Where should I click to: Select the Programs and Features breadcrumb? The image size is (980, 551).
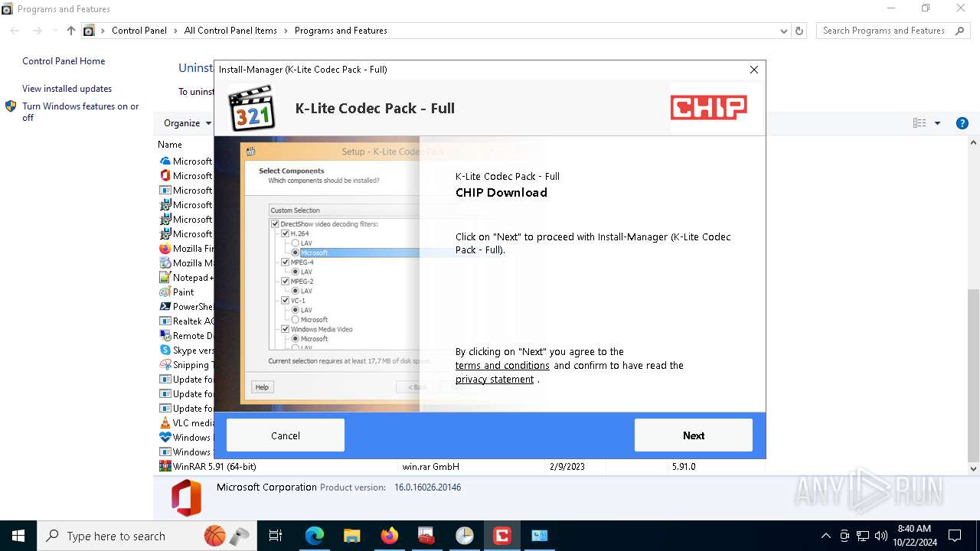pos(341,31)
